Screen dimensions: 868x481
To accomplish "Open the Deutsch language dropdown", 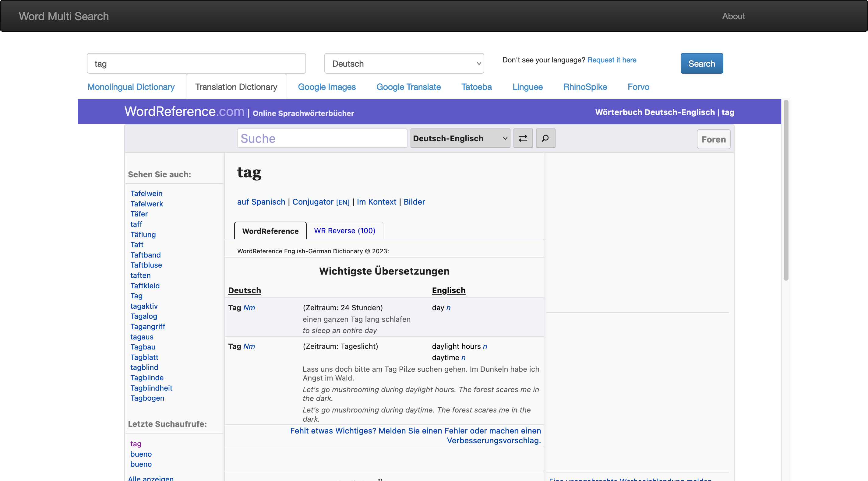I will click(404, 64).
